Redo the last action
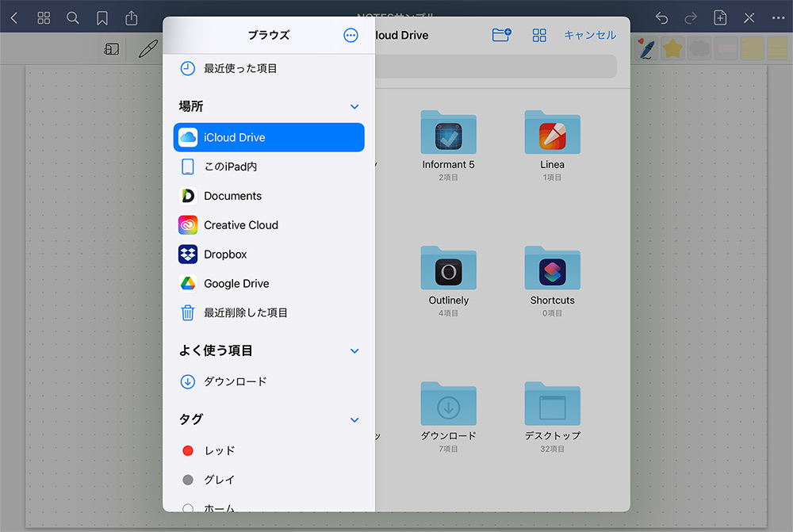The image size is (793, 532). 691,18
